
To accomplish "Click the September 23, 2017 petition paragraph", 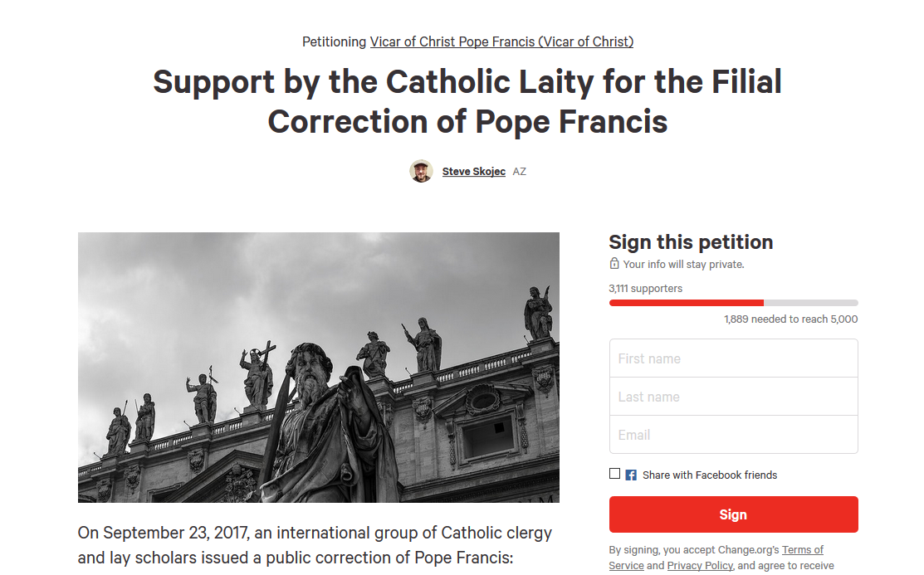I will 315,544.
